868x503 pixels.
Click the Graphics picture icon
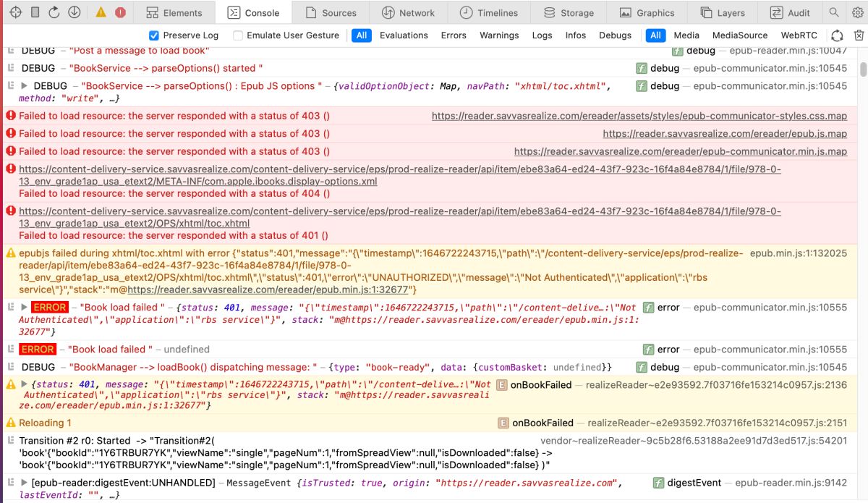(624, 13)
